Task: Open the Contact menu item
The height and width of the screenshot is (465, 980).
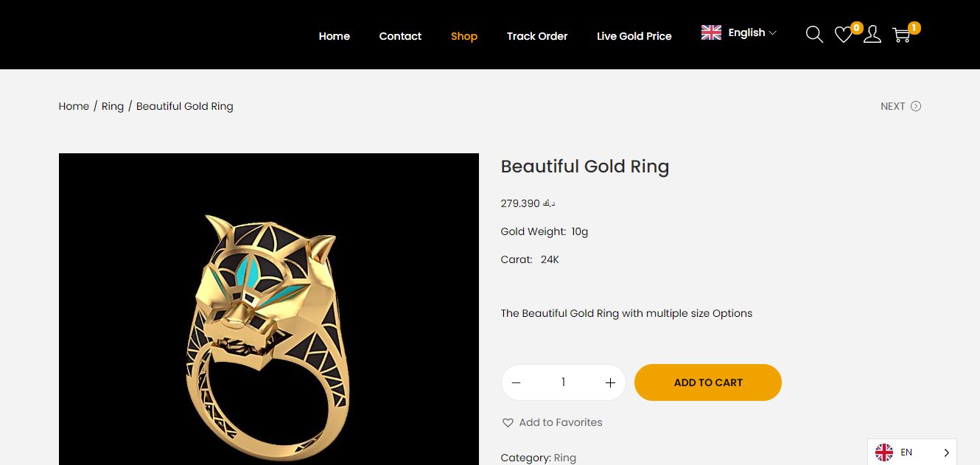Action: tap(400, 36)
